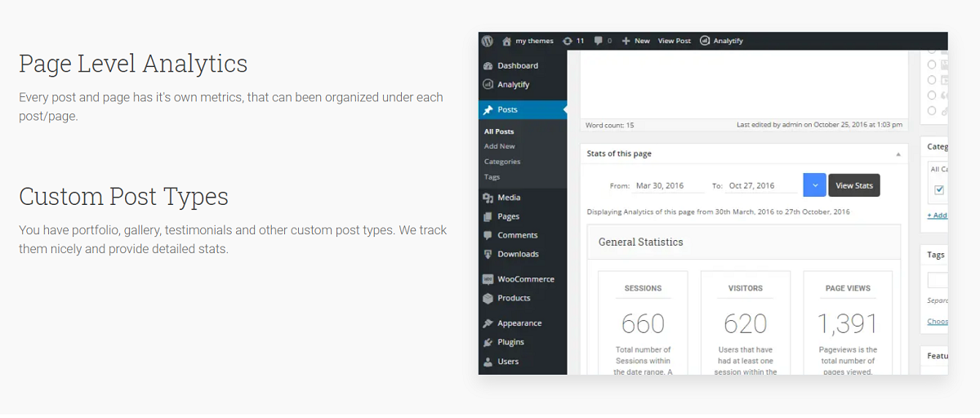Open the Analytify sidebar menu icon

488,84
